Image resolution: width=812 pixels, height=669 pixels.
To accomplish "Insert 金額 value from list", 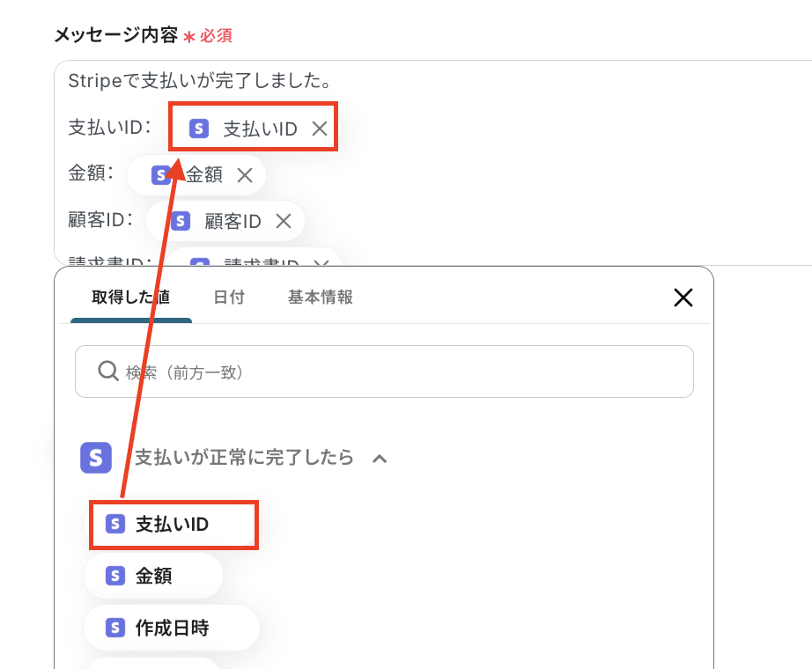I will pyautogui.click(x=153, y=576).
